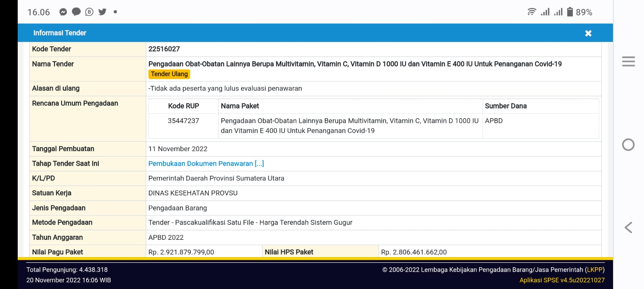The height and width of the screenshot is (289, 644).
Task: Close the Informasi Tender dialog
Action: coord(588,33)
